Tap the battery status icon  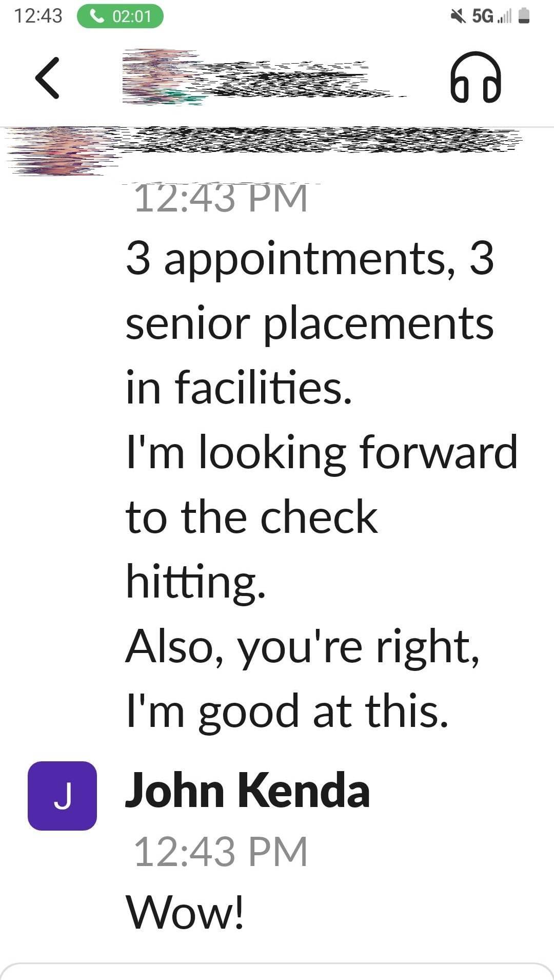522,15
